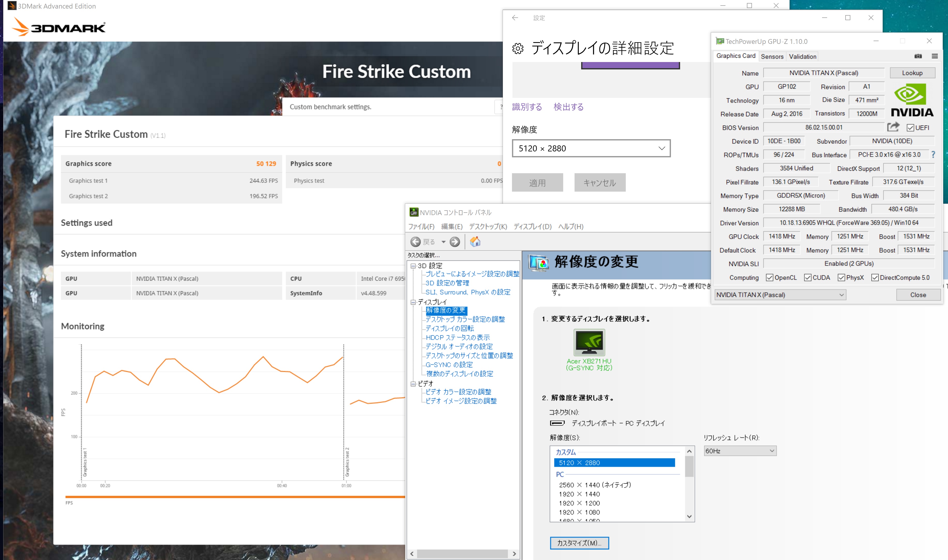Toggle the OpenCL checkbox
The width and height of the screenshot is (948, 560).
tap(769, 278)
